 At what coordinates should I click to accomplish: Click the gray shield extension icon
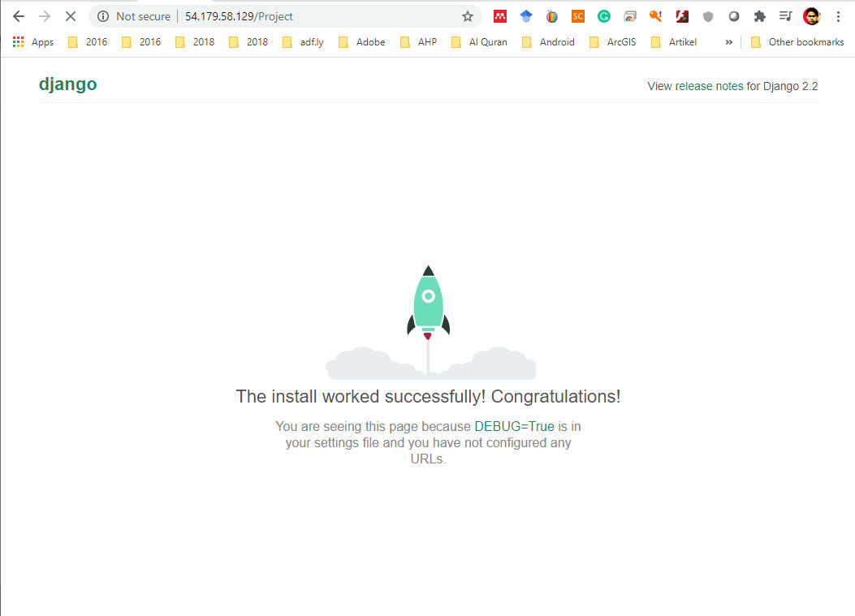(x=708, y=16)
